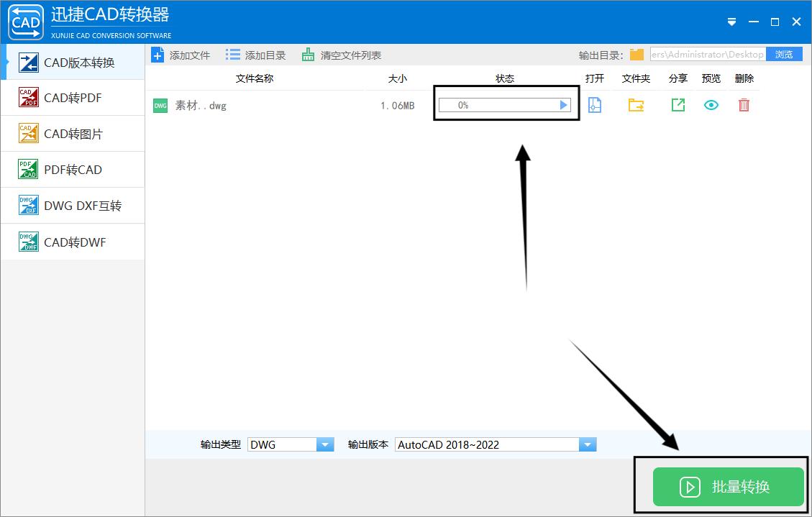Click the DWG file type icon of 素材..dwg
The width and height of the screenshot is (812, 517).
pos(160,106)
